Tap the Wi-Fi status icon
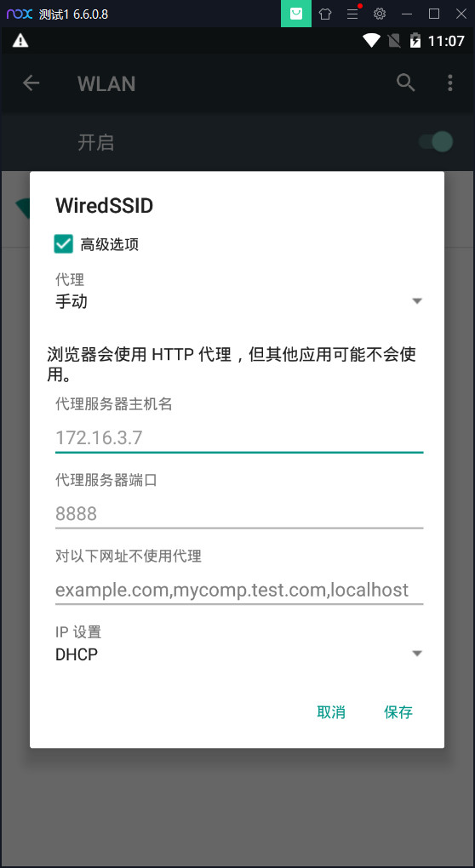Viewport: 475px width, 868px height. pos(371,40)
